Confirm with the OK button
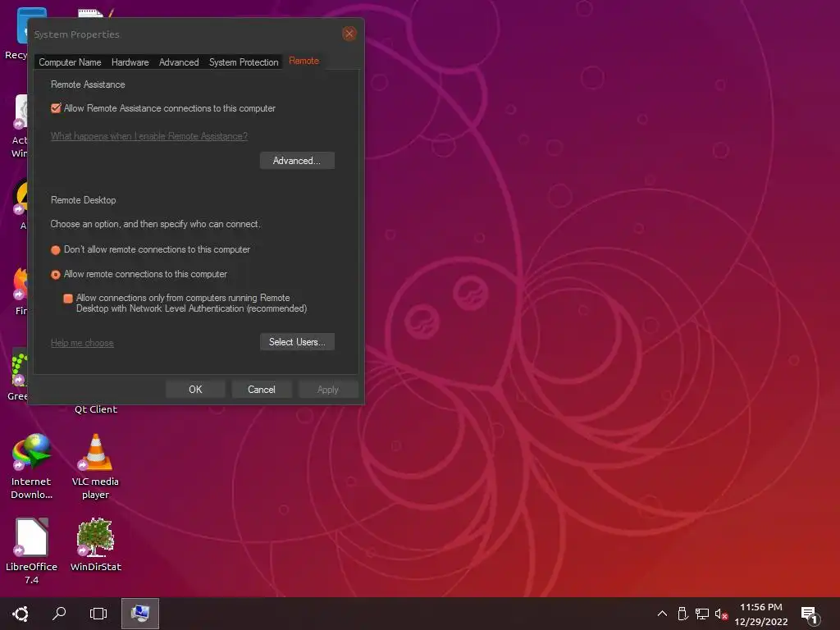This screenshot has width=840, height=630. click(195, 390)
